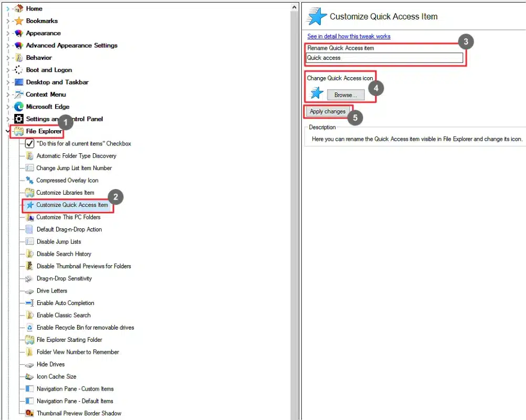Click the Disable Search History icon
This screenshot has height=420, width=526.
pyautogui.click(x=29, y=254)
